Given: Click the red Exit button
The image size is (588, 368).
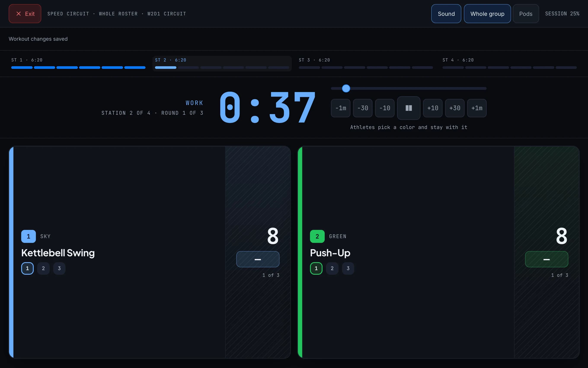Looking at the screenshot, I should click(x=25, y=14).
